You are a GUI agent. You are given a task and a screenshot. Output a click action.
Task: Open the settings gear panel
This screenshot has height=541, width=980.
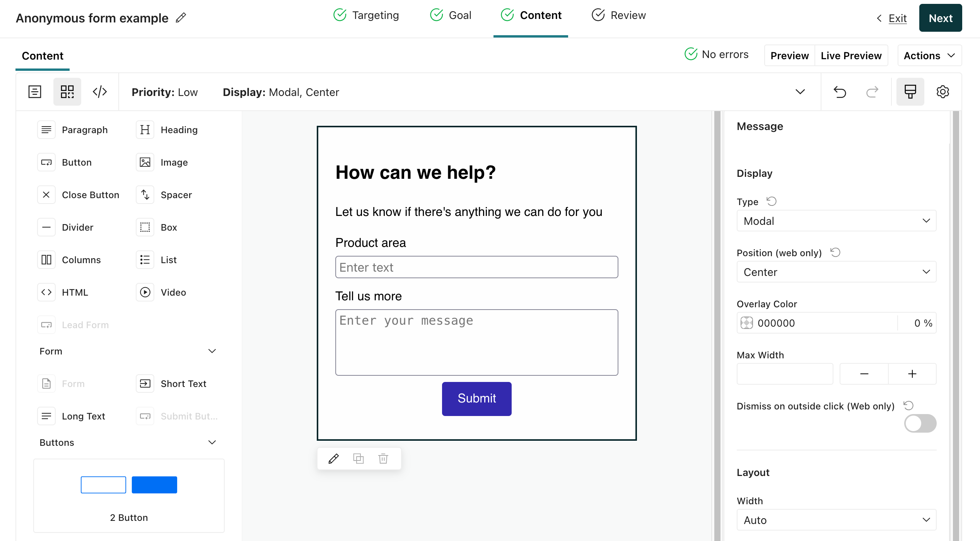[x=942, y=92]
